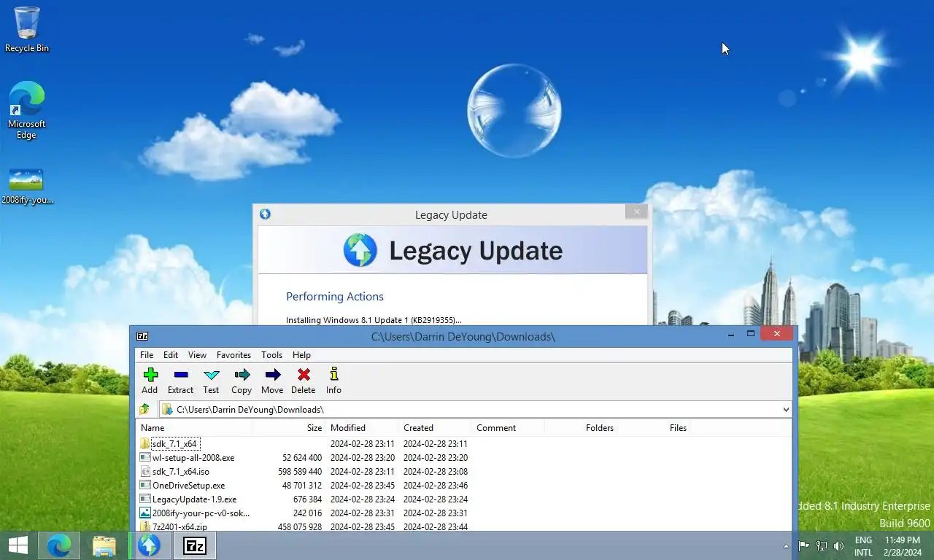Viewport: 934px width, 560px height.
Task: Select the 2008ify-your-pc-v0-sok... image file
Action: pyautogui.click(x=201, y=513)
